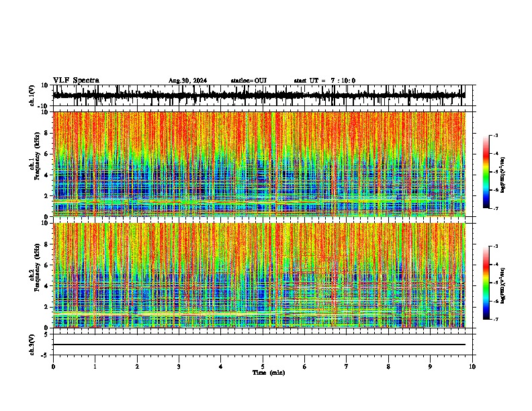The height and width of the screenshot is (411, 532).
Task: Click time axis tick label "1"
Action: (x=95, y=366)
